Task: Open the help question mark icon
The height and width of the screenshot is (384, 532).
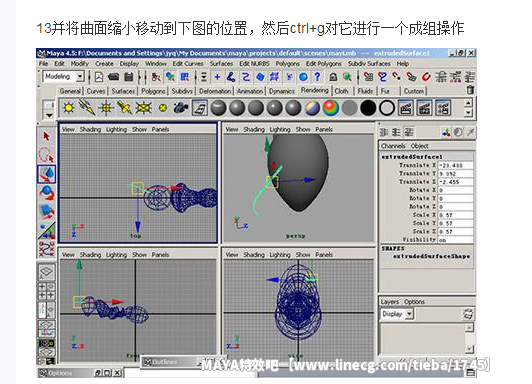Action: 318,77
